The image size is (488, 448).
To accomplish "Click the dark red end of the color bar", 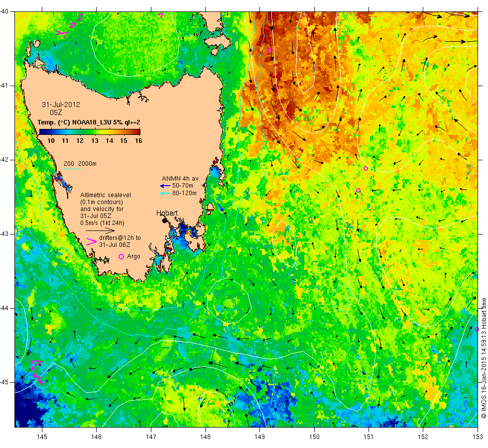I will tap(138, 131).
